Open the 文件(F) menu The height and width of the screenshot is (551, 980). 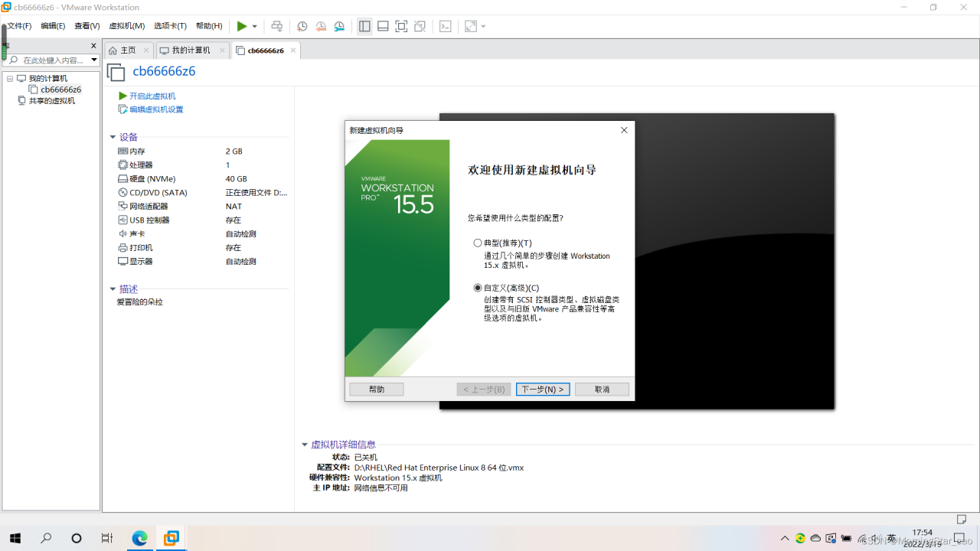pos(19,26)
